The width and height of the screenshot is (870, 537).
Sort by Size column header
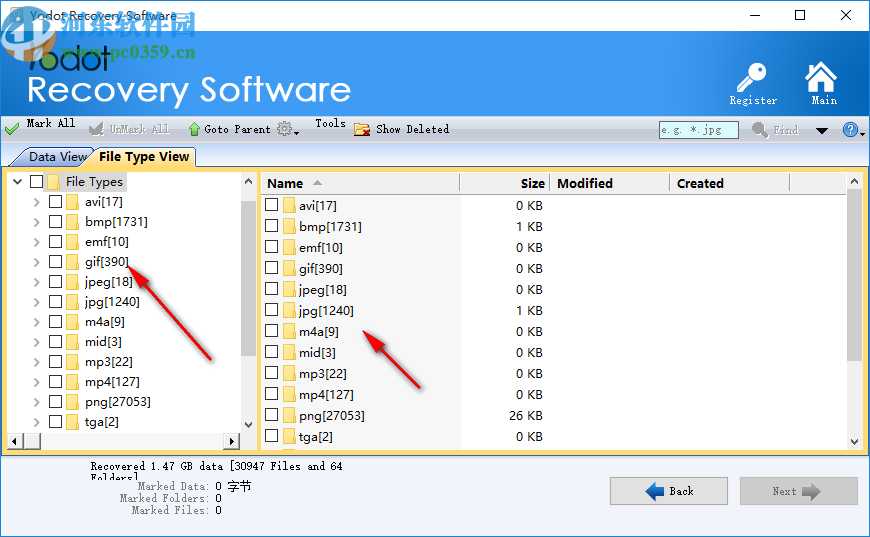click(504, 183)
